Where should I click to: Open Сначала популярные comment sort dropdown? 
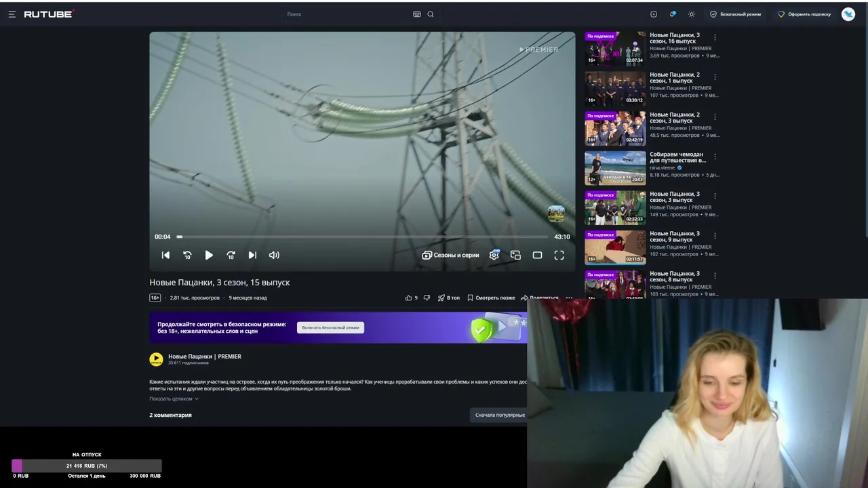(x=500, y=415)
